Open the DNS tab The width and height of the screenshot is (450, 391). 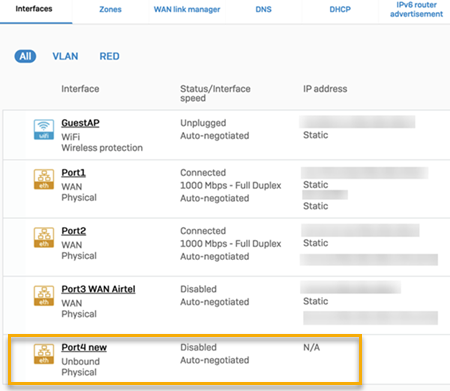(x=263, y=9)
